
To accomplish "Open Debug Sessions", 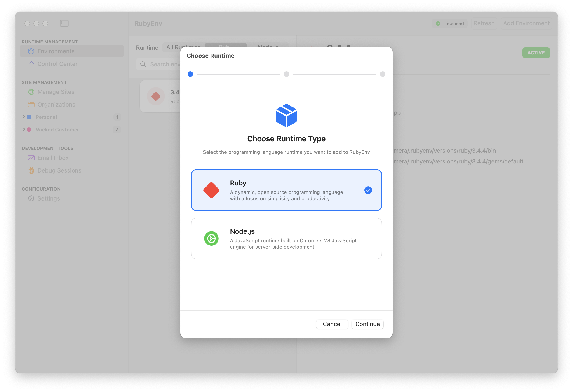I will click(72, 170).
